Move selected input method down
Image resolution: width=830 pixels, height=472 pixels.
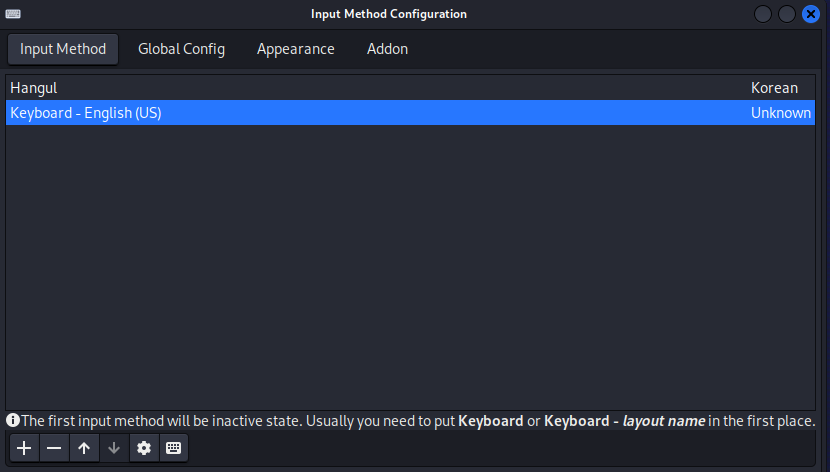[114, 448]
